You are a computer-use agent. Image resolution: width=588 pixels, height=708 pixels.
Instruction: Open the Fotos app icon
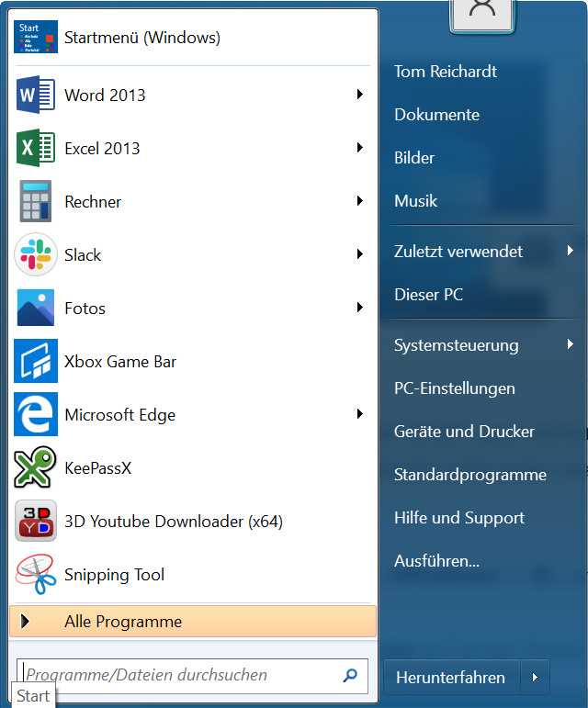[36, 308]
